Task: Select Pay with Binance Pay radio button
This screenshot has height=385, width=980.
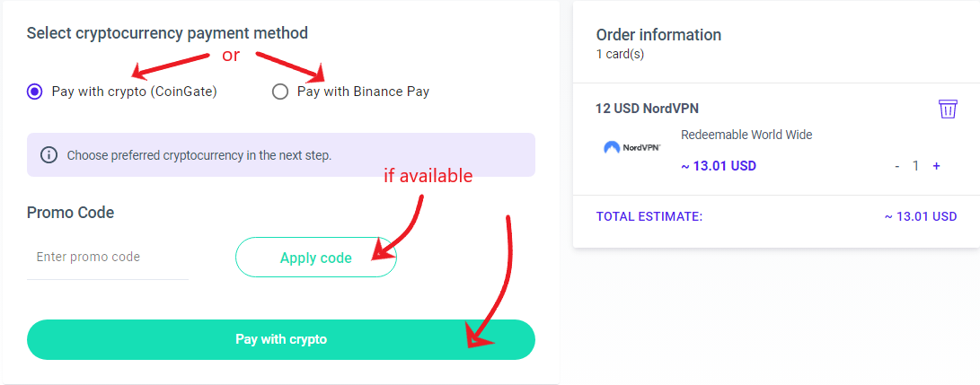Action: pyautogui.click(x=280, y=92)
